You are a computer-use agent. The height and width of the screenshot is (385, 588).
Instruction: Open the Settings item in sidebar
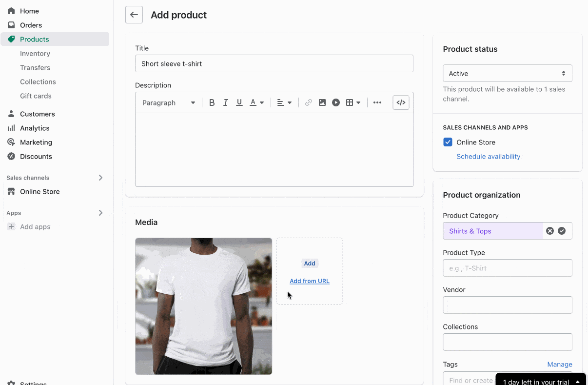[33, 383]
